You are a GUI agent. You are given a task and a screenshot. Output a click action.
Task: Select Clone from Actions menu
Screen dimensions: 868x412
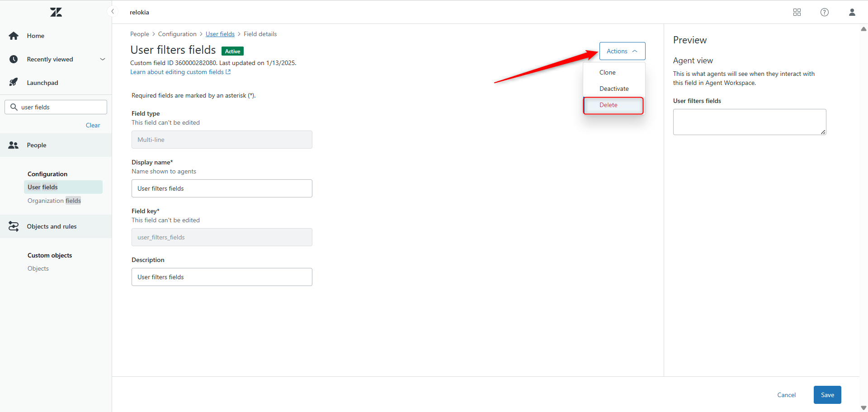(607, 72)
